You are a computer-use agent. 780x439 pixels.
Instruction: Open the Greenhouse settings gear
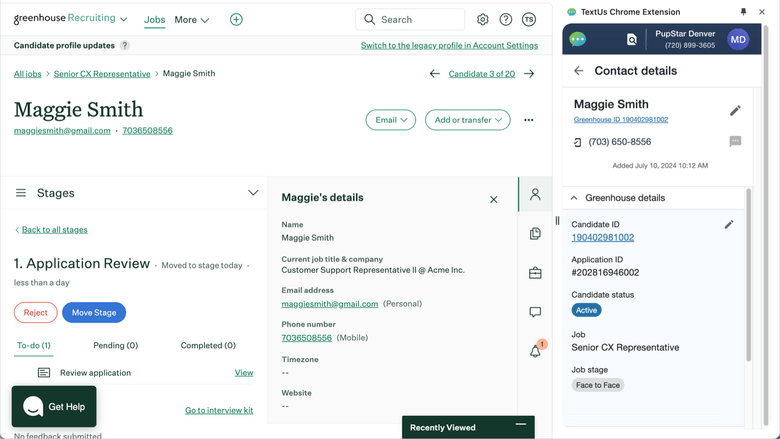click(x=482, y=19)
